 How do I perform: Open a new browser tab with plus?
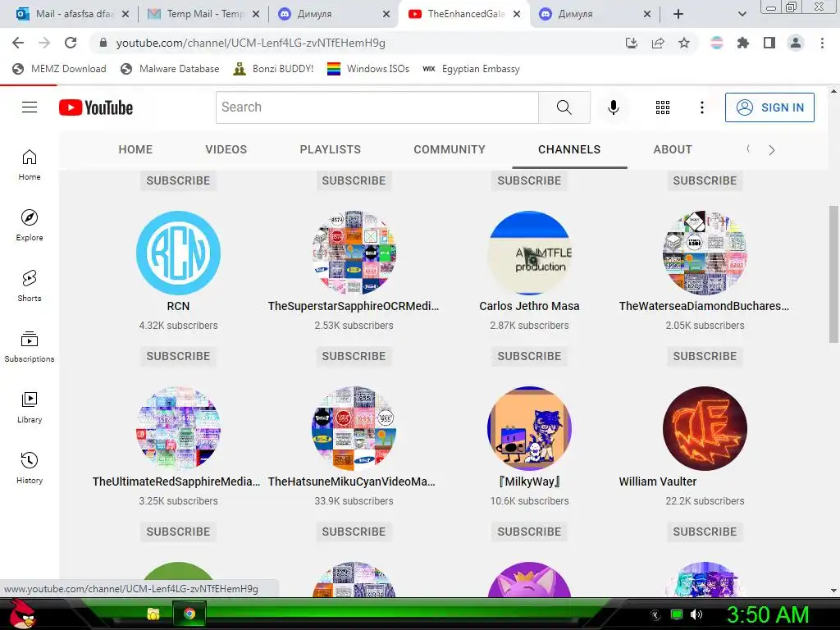click(x=678, y=15)
